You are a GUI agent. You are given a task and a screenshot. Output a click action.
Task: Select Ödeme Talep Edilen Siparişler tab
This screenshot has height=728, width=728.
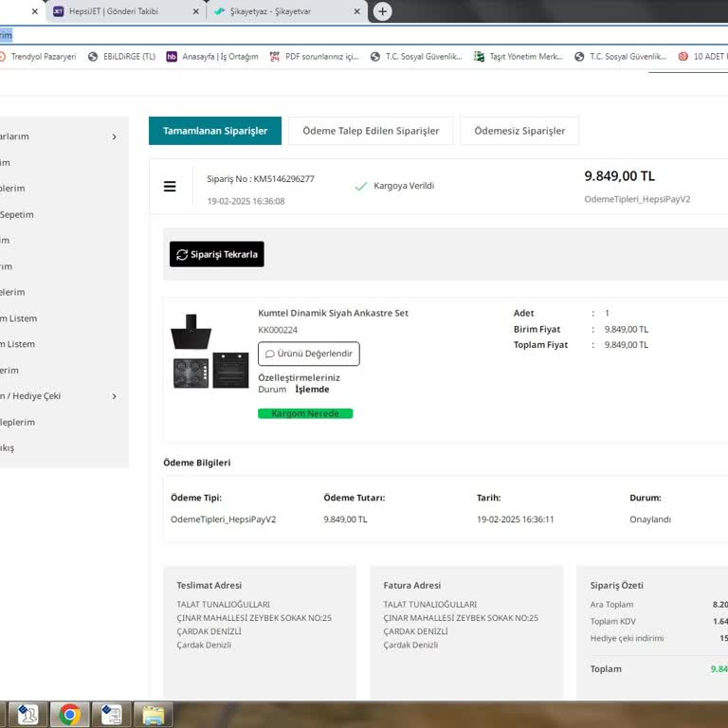pyautogui.click(x=371, y=131)
